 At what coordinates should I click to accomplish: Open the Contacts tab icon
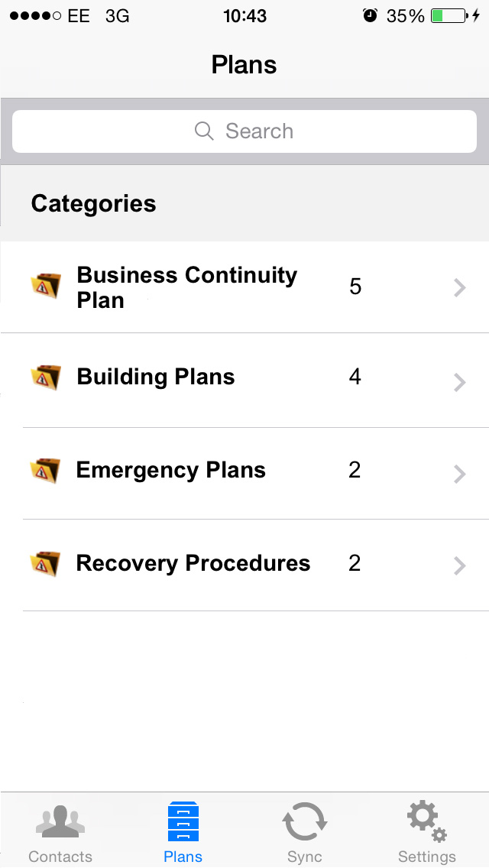coord(60,821)
